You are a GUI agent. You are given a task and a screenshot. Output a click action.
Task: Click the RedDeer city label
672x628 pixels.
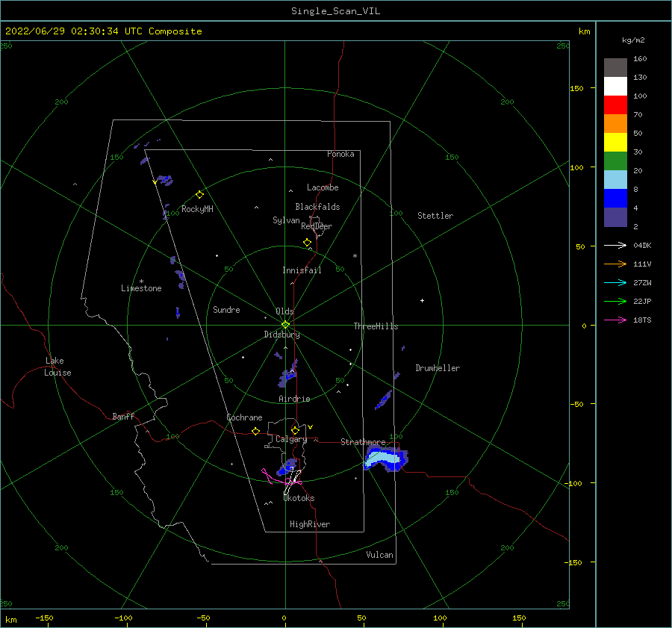(317, 226)
